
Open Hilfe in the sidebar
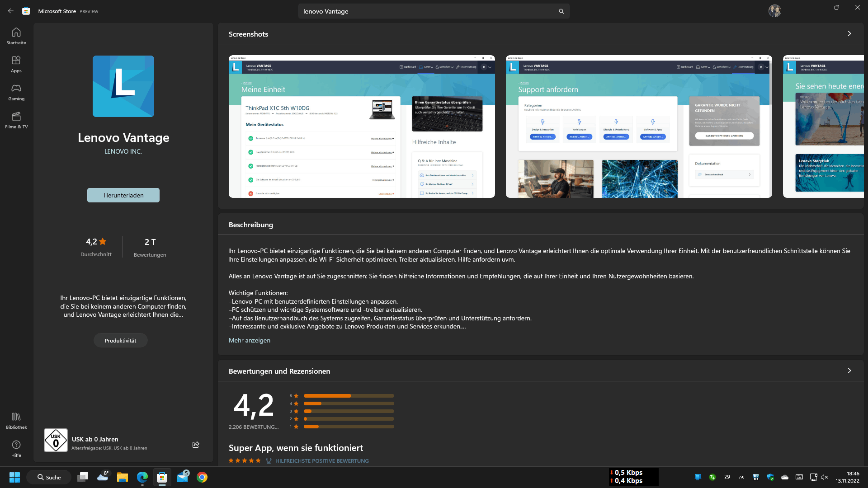16,449
